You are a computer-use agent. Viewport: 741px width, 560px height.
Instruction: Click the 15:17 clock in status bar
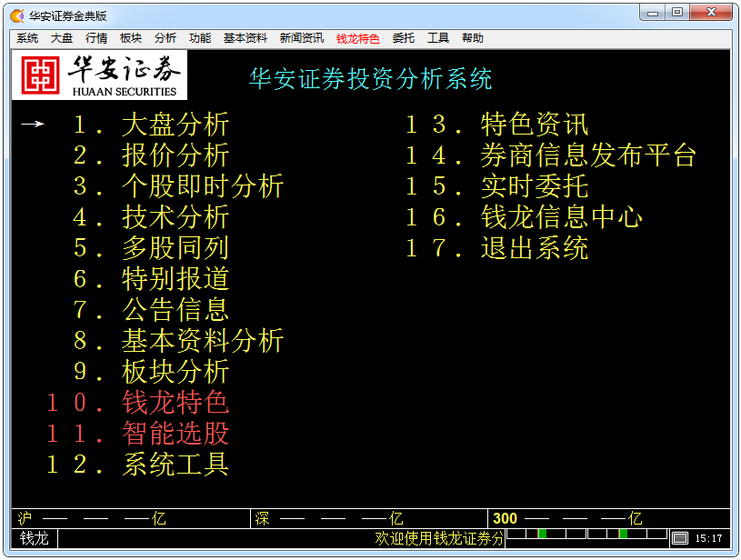708,538
